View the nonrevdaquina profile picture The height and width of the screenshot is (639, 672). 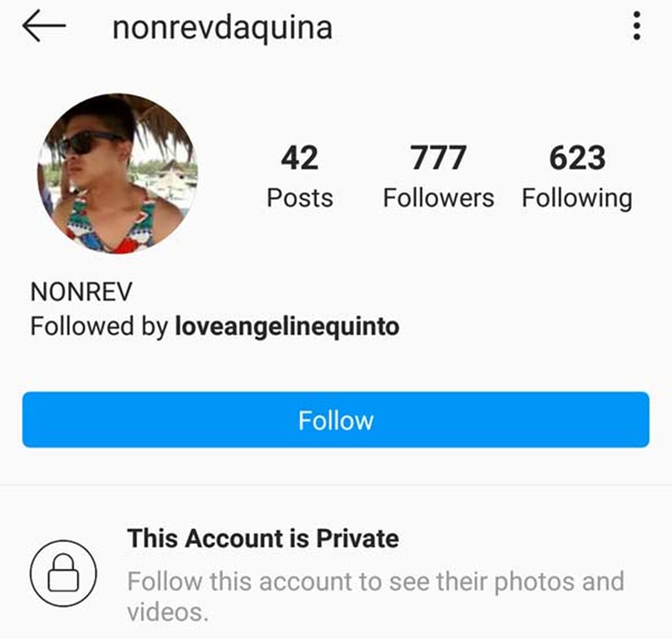[x=117, y=173]
